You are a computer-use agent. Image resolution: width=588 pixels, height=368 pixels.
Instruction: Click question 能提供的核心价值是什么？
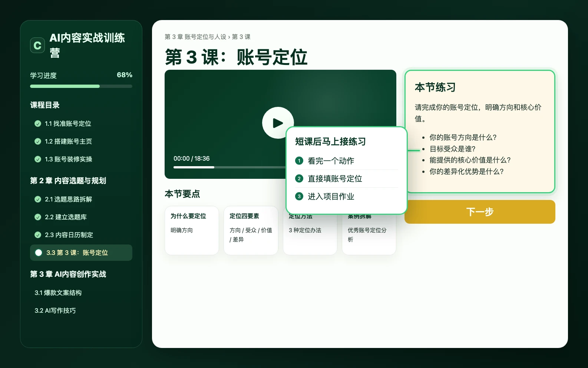[x=470, y=160]
